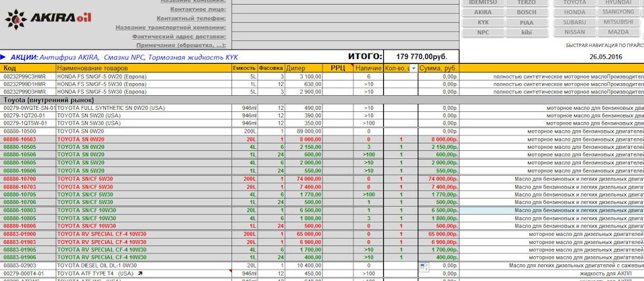This screenshot has height=281, width=644.
Task: Select the ИТОГО total cell showing 179 770,00руб.
Action: point(416,57)
